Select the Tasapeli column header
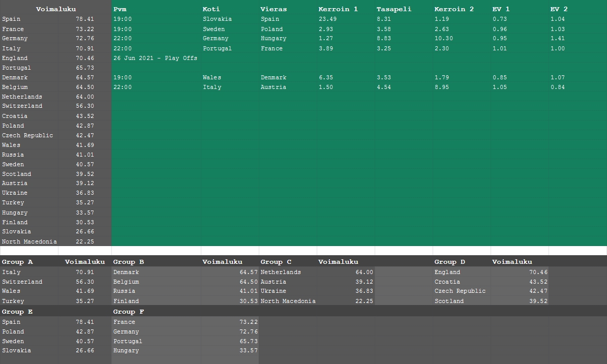The height and width of the screenshot is (364, 607). coord(394,9)
